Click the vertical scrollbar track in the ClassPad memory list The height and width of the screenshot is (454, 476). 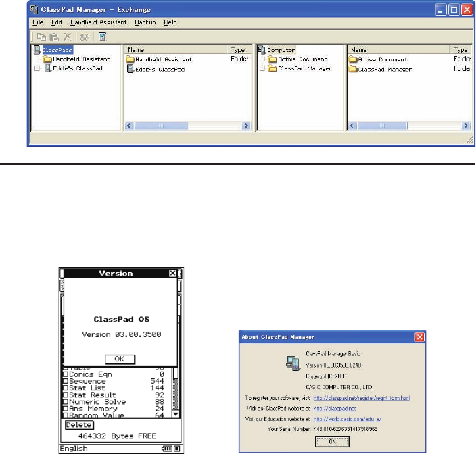pos(176,394)
